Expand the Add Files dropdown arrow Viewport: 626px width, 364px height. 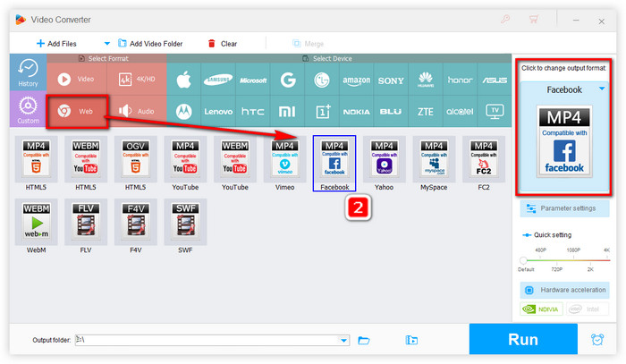(x=106, y=44)
